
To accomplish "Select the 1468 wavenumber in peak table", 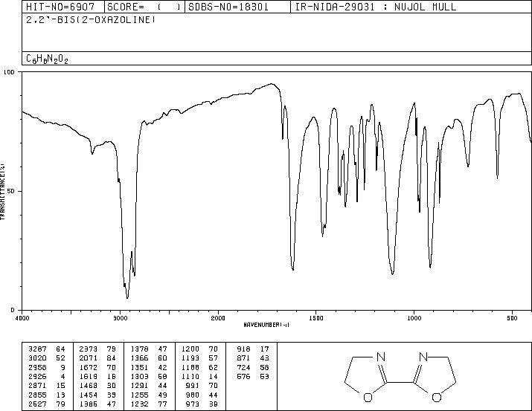I will pyautogui.click(x=89, y=386).
